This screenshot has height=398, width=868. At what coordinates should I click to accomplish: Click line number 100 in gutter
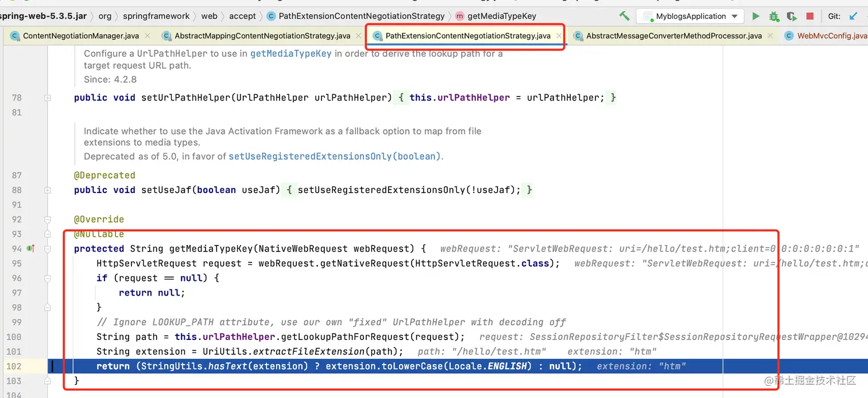13,337
